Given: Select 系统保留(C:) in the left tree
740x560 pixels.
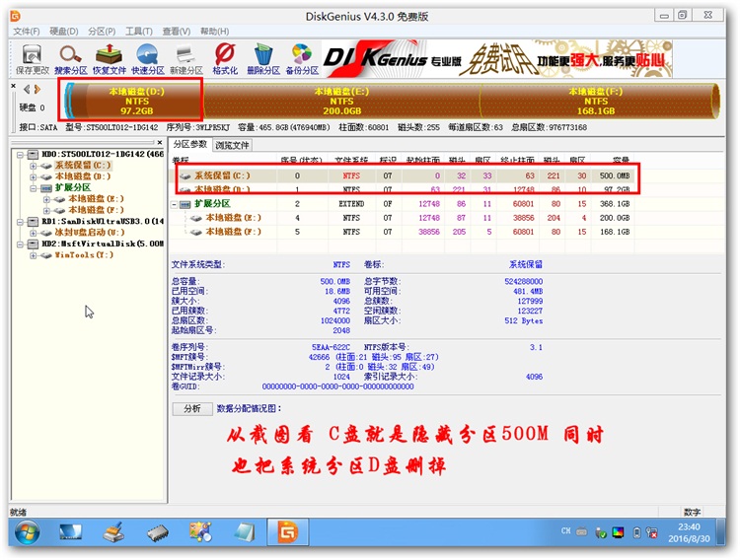Looking at the screenshot, I should point(83,165).
